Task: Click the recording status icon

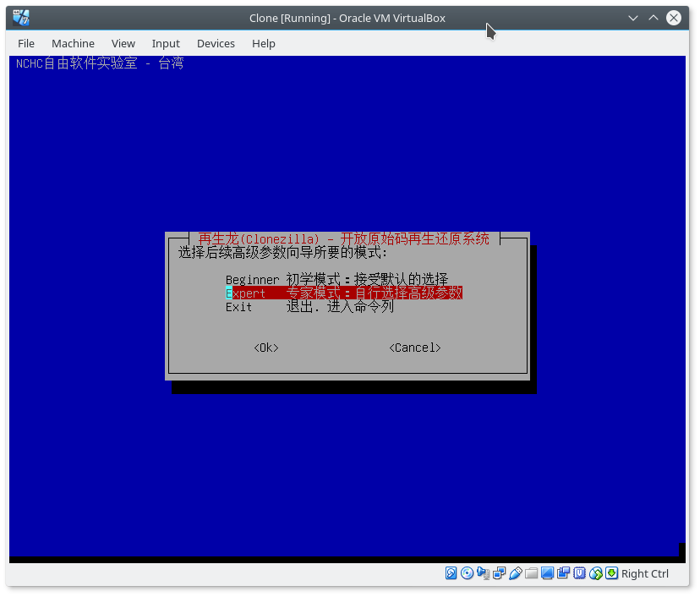Action: coord(563,572)
